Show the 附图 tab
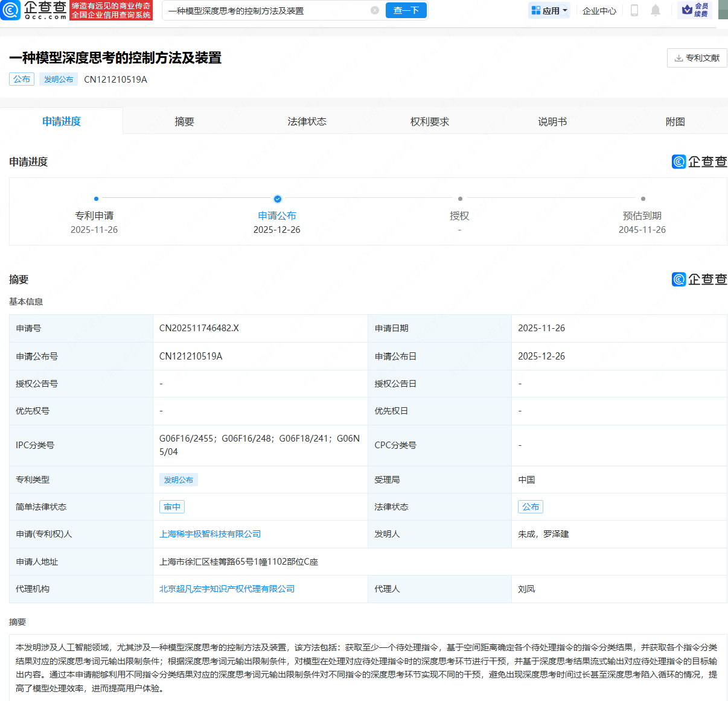Screen dimensions: 728x701 (675, 121)
